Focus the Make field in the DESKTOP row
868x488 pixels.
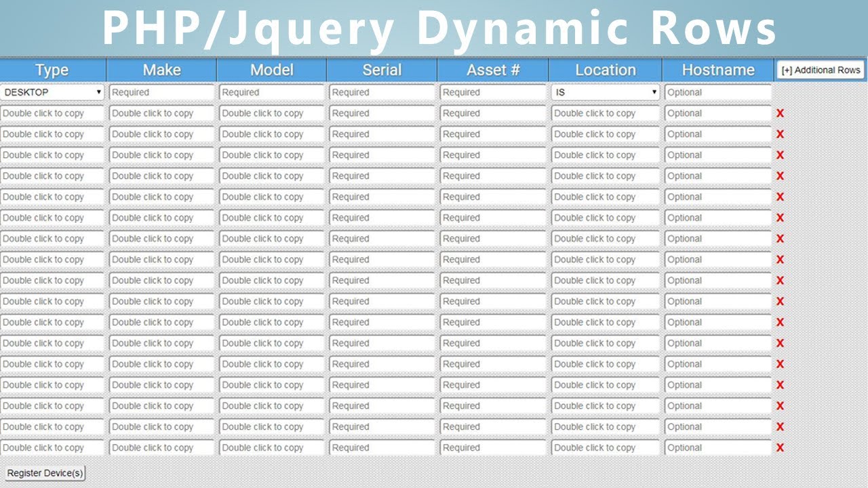[x=161, y=92]
